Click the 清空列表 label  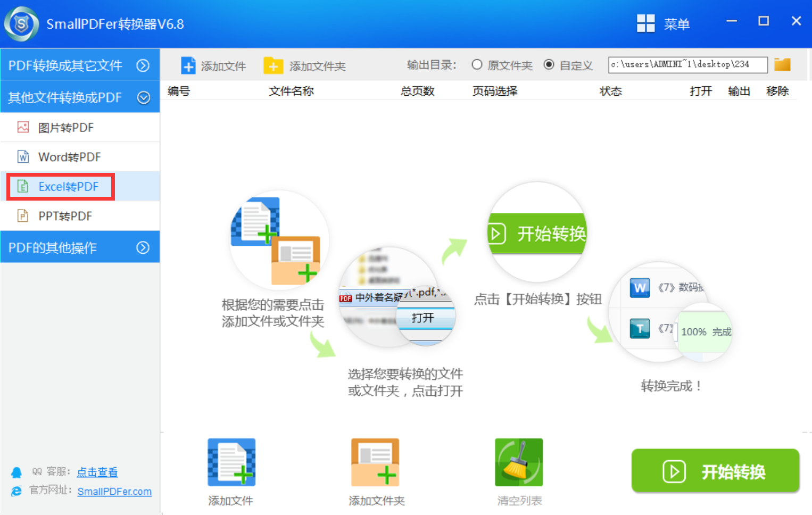519,501
